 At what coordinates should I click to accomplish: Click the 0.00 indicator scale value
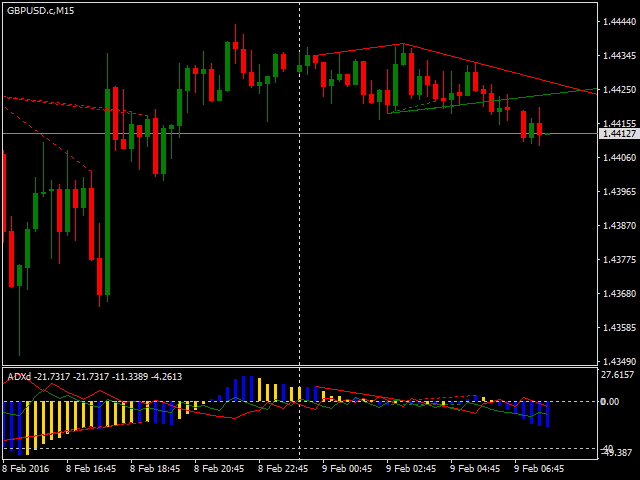click(610, 402)
